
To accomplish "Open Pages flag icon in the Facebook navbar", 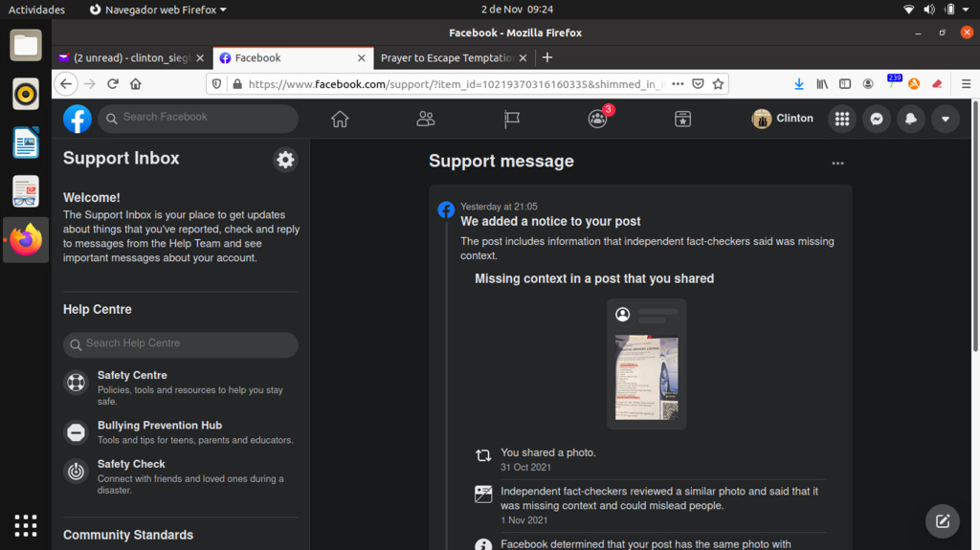I will (x=512, y=119).
